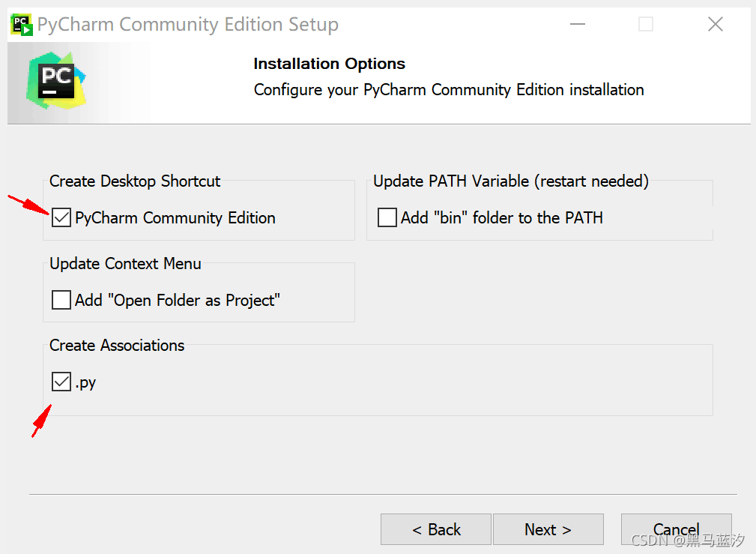Viewport: 756px width, 554px height.
Task: Click the "Installation Options" heading
Action: [330, 64]
